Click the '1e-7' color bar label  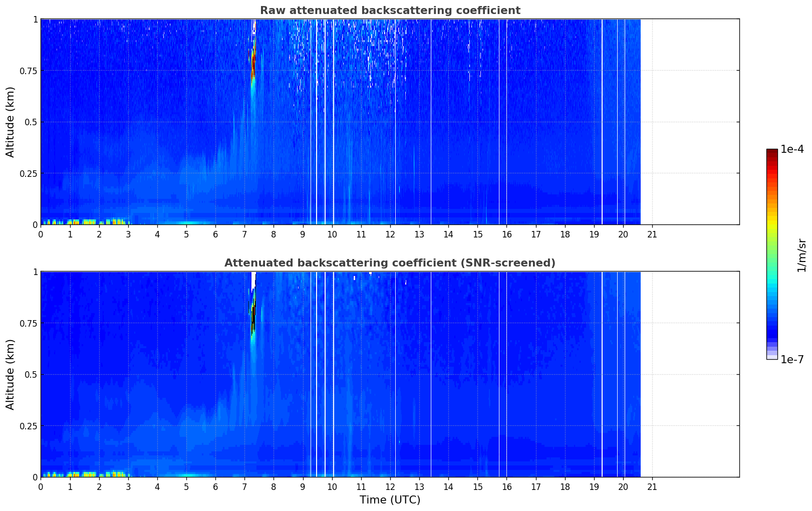coord(792,360)
